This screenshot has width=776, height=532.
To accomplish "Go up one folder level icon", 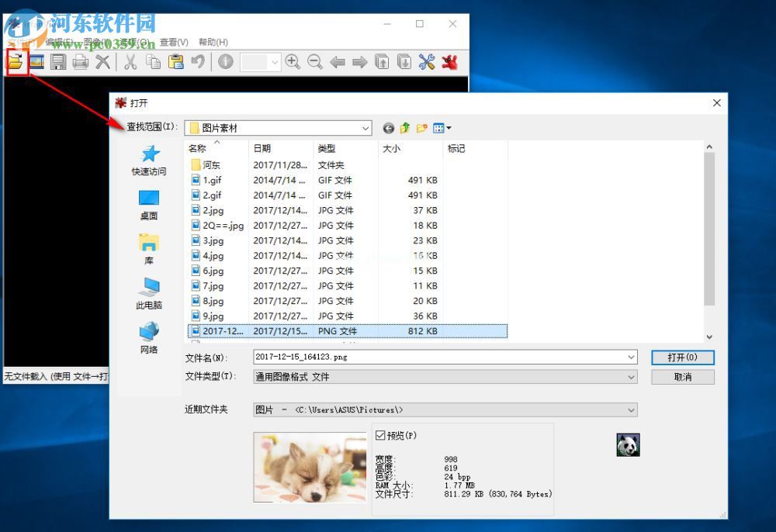I will (x=405, y=128).
